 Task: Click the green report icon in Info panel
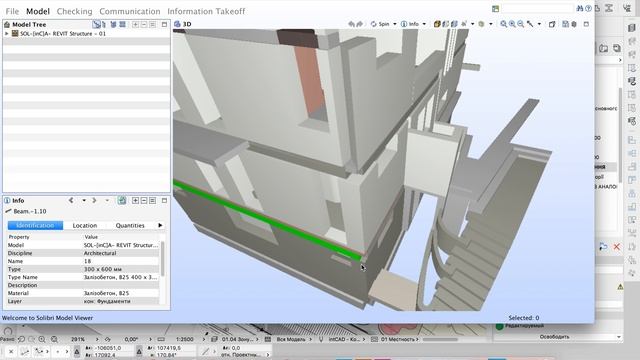click(x=122, y=200)
